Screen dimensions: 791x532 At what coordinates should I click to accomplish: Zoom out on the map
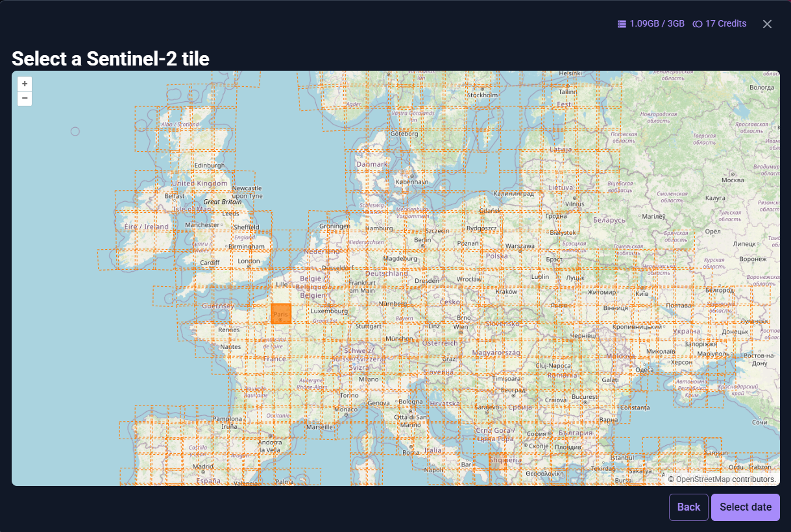coord(24,98)
